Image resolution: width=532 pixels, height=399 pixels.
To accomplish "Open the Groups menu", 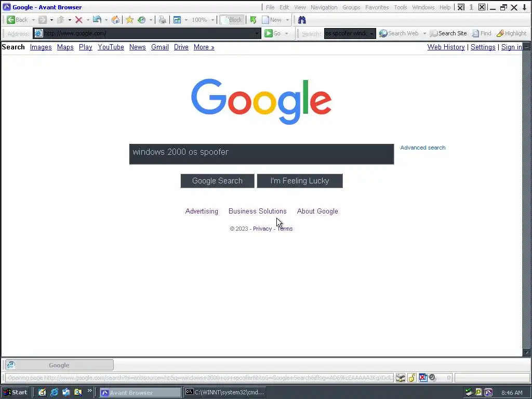I will [x=352, y=7].
